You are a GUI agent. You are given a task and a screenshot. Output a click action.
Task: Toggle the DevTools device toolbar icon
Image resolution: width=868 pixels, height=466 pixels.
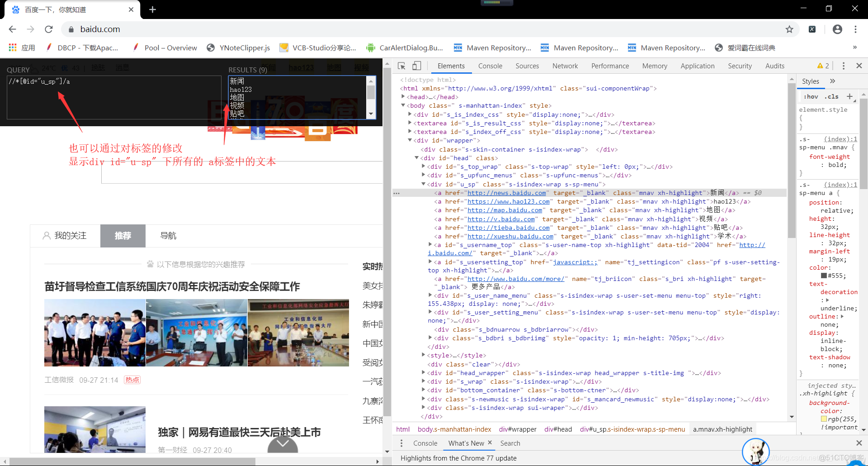[x=416, y=66]
